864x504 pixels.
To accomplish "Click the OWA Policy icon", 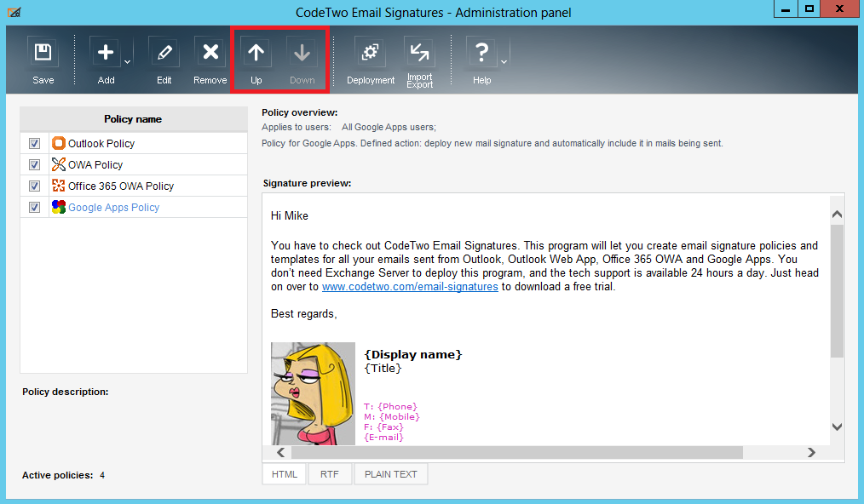I will pos(59,164).
